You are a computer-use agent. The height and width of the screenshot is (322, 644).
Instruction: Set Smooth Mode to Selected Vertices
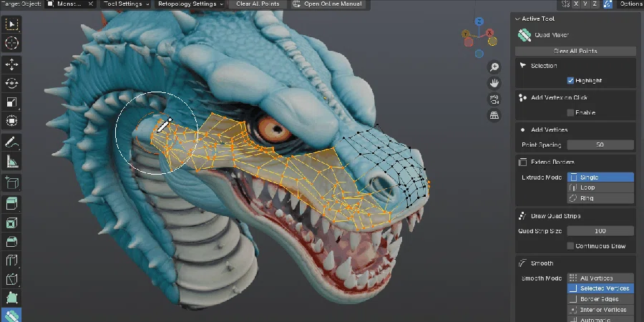pyautogui.click(x=600, y=288)
